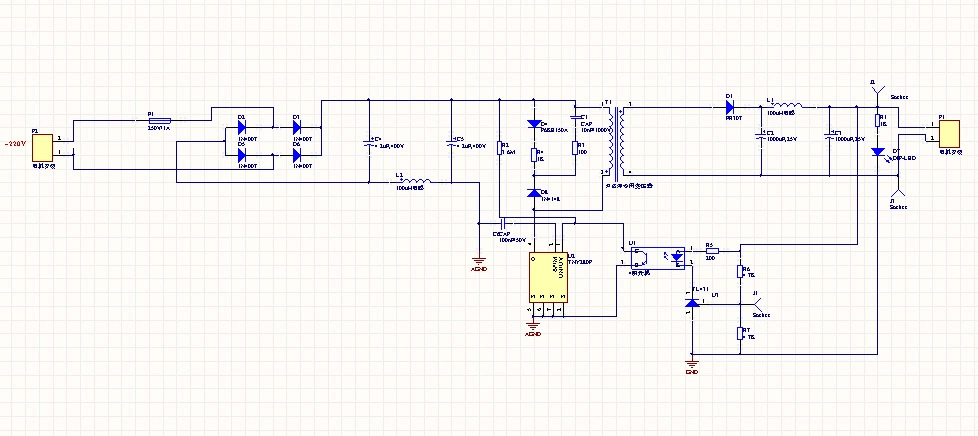Select the DECAP 100nF 50V capacitor
The height and width of the screenshot is (436, 978).
[x=503, y=223]
